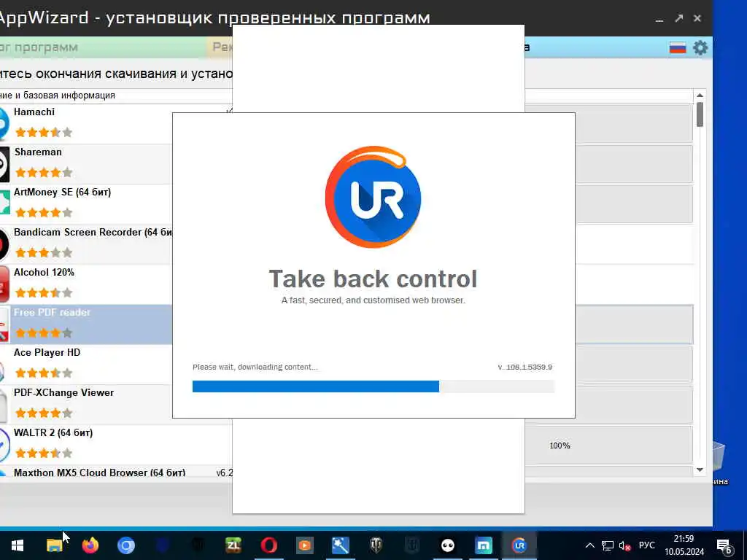Image resolution: width=747 pixels, height=560 pixels.
Task: Select the highlighted Free PDF reader row
Action: [86, 324]
